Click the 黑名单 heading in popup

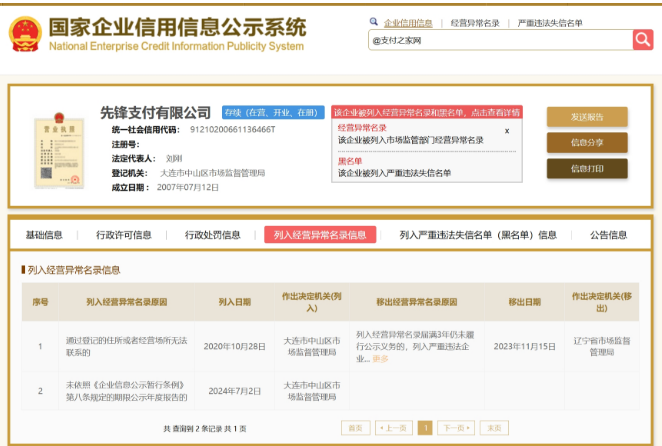pos(350,161)
